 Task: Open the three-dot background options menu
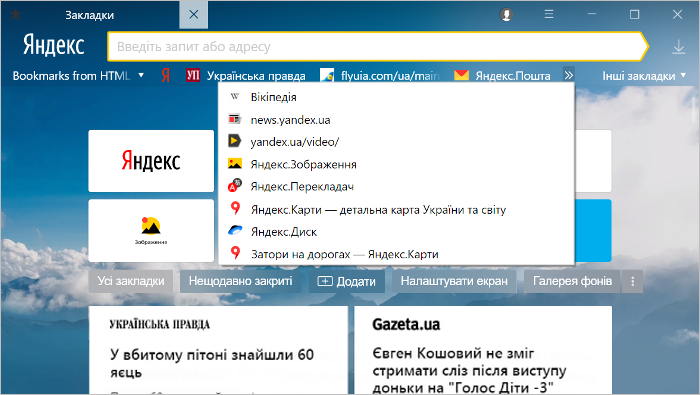click(x=633, y=281)
